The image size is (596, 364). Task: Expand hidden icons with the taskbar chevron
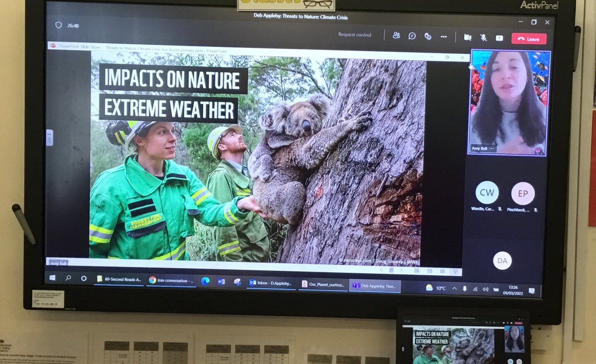click(454, 288)
